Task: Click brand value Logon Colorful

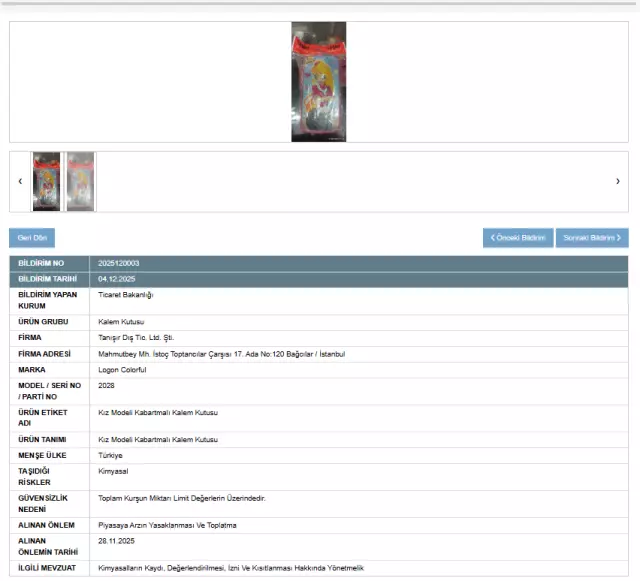Action: click(x=122, y=370)
